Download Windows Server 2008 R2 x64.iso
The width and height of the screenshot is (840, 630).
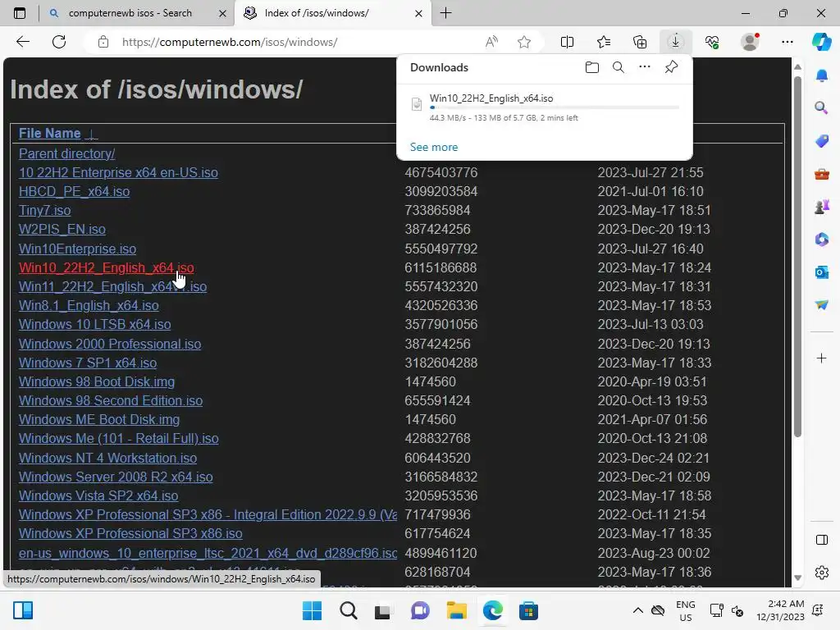116,477
